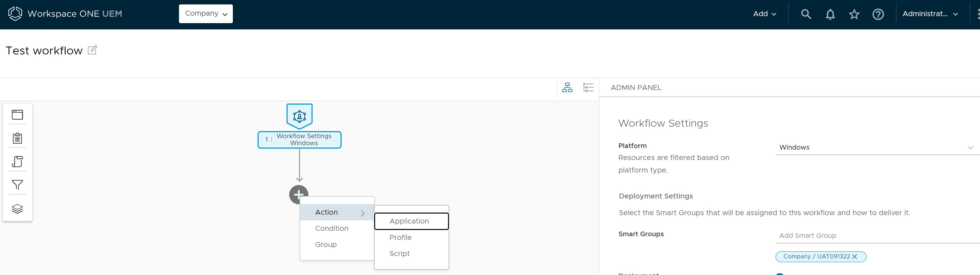
Task: Click the Add Smart Group input field
Action: [877, 235]
